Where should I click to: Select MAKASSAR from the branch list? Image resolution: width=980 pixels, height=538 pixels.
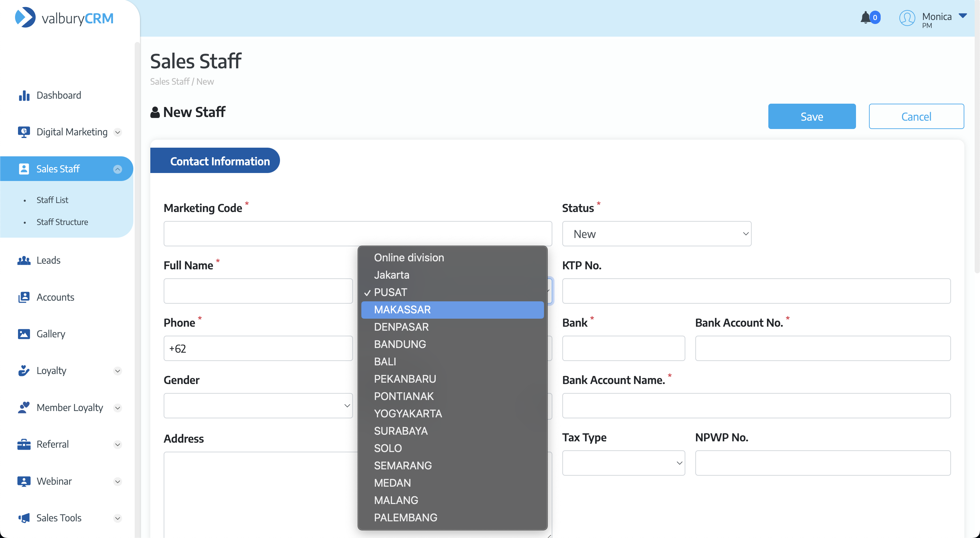tap(452, 310)
